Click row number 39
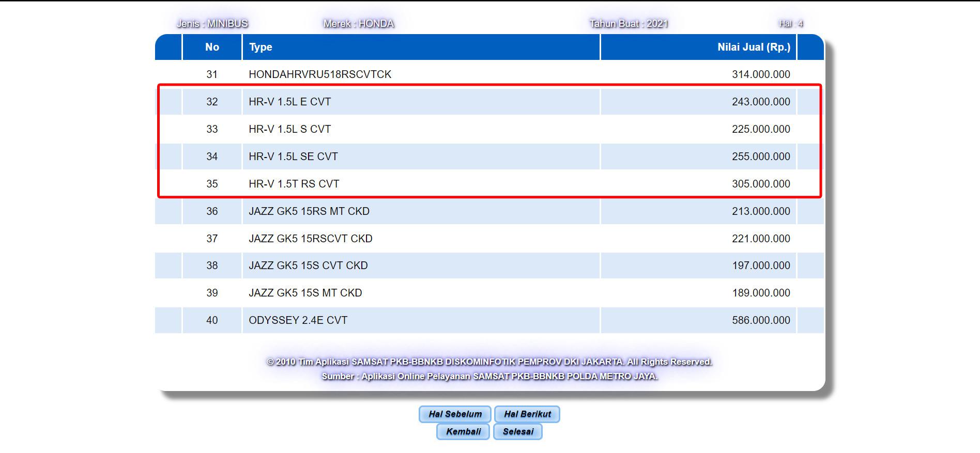The width and height of the screenshot is (980, 453). point(212,293)
